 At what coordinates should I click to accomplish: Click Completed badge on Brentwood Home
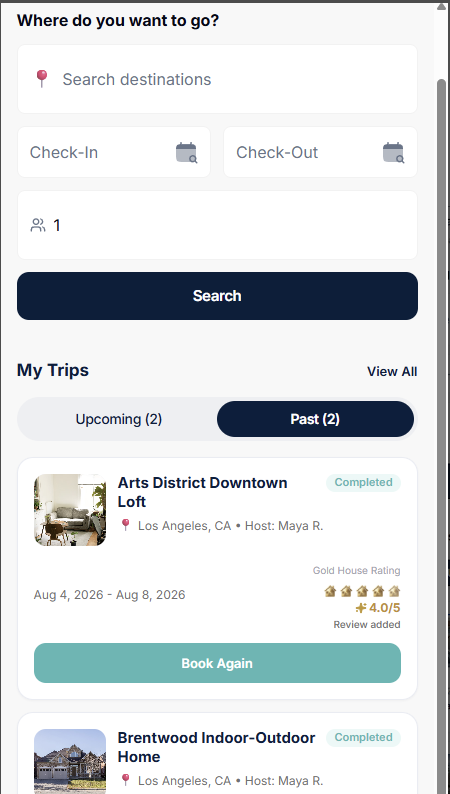click(x=363, y=737)
